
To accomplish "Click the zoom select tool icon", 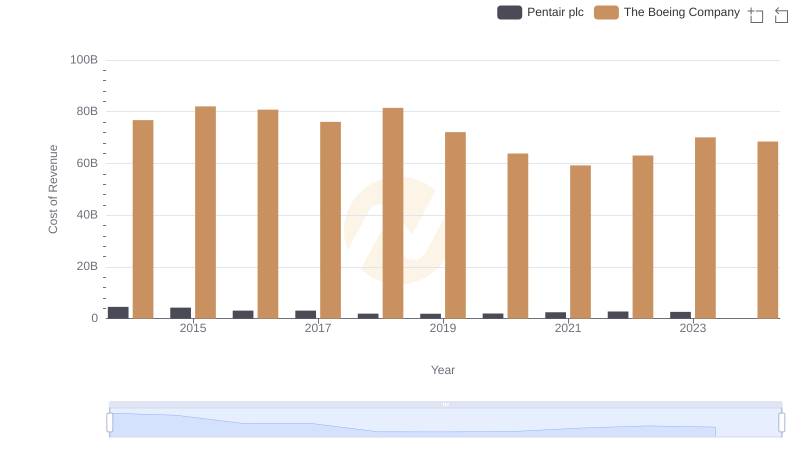I will 756,15.
